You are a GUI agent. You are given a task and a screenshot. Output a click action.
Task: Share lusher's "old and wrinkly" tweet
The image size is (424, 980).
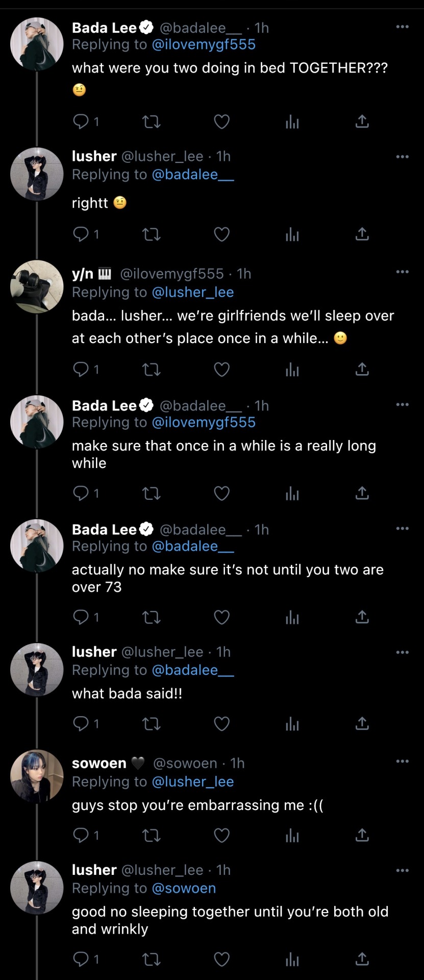coord(362,959)
